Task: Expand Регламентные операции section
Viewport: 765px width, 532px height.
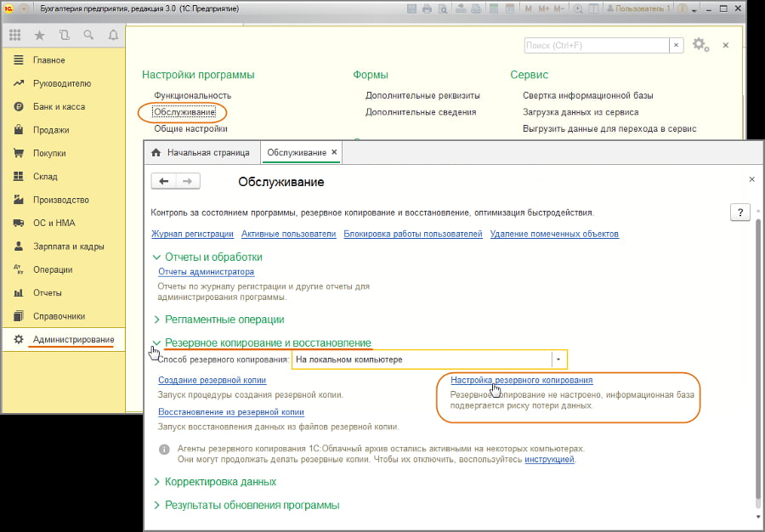Action: click(x=224, y=320)
